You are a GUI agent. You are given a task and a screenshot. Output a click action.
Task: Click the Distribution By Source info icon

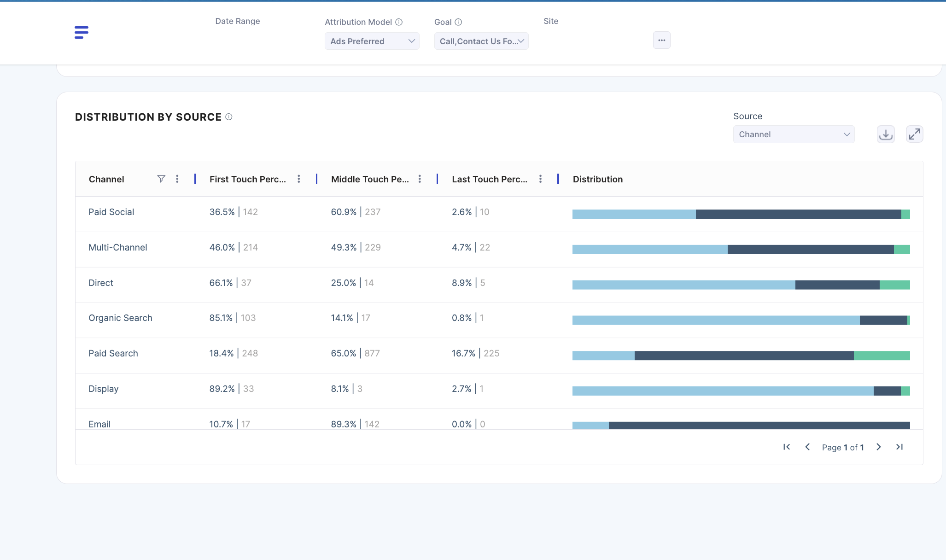[x=229, y=117]
